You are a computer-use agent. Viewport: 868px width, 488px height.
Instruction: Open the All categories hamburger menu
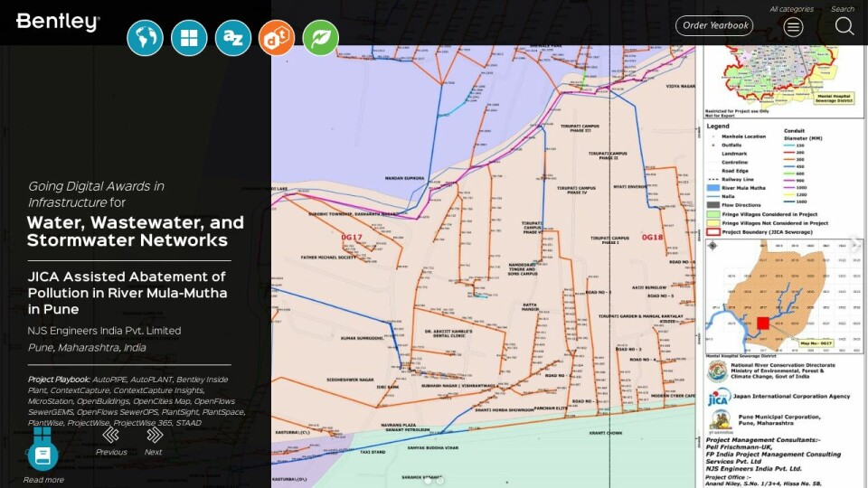tap(793, 26)
